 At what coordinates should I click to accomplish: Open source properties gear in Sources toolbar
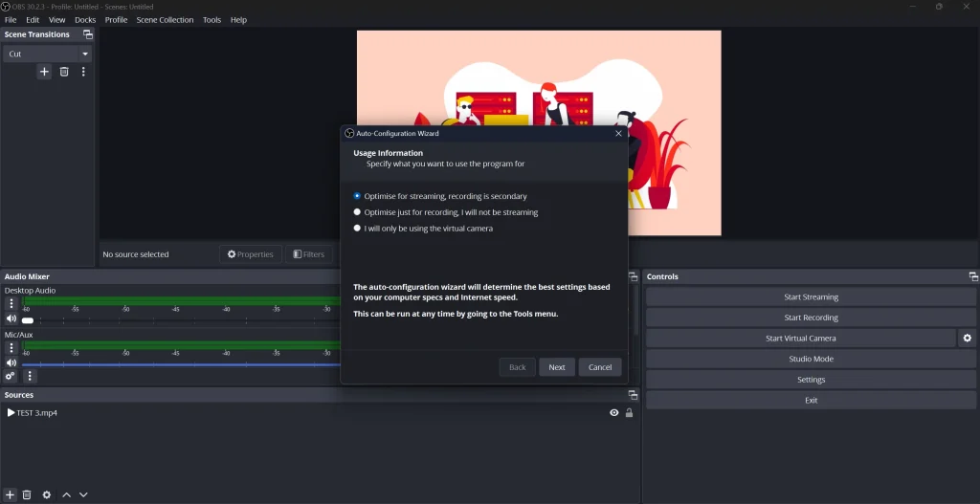[x=46, y=494]
